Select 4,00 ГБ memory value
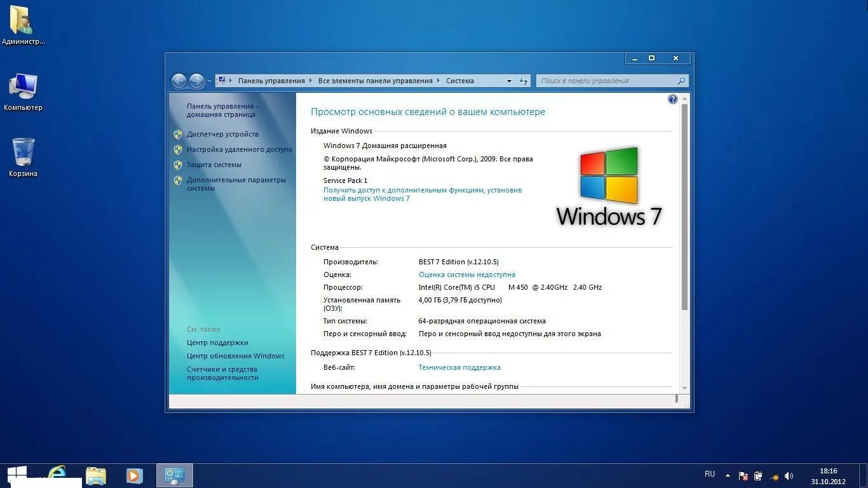This screenshot has width=868, height=488. 460,300
